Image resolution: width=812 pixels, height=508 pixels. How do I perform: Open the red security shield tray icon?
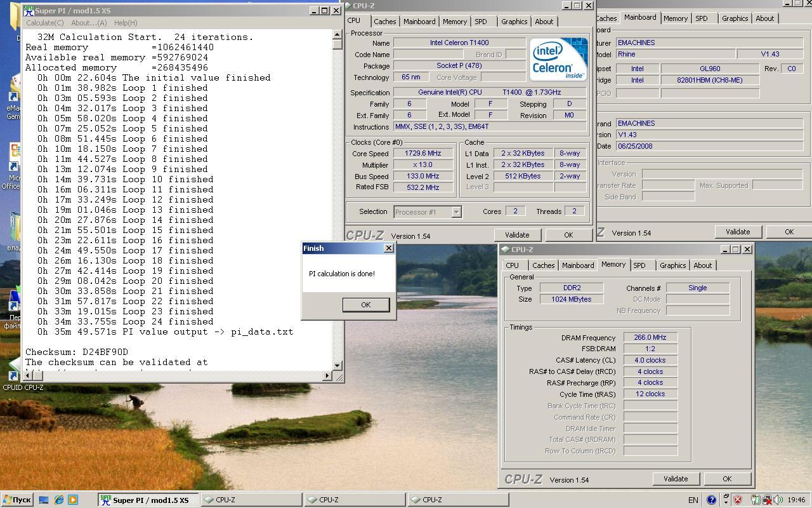tap(738, 500)
